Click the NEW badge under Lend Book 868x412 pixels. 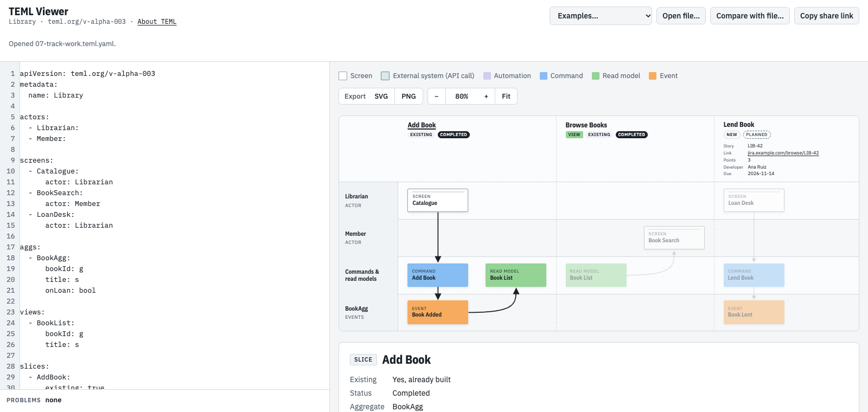(732, 135)
